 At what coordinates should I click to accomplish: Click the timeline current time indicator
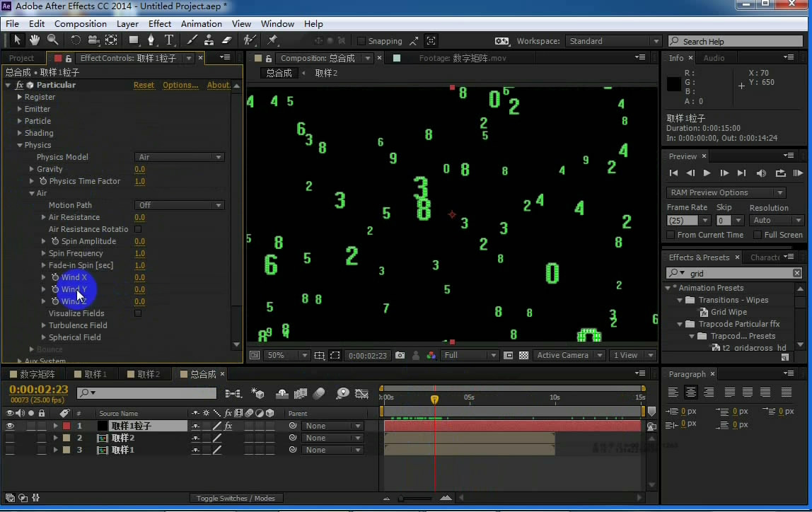(x=434, y=399)
